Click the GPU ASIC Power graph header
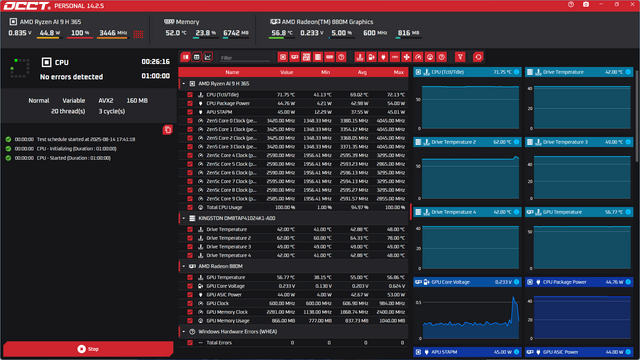This screenshot has width=640, height=360. [x=579, y=352]
